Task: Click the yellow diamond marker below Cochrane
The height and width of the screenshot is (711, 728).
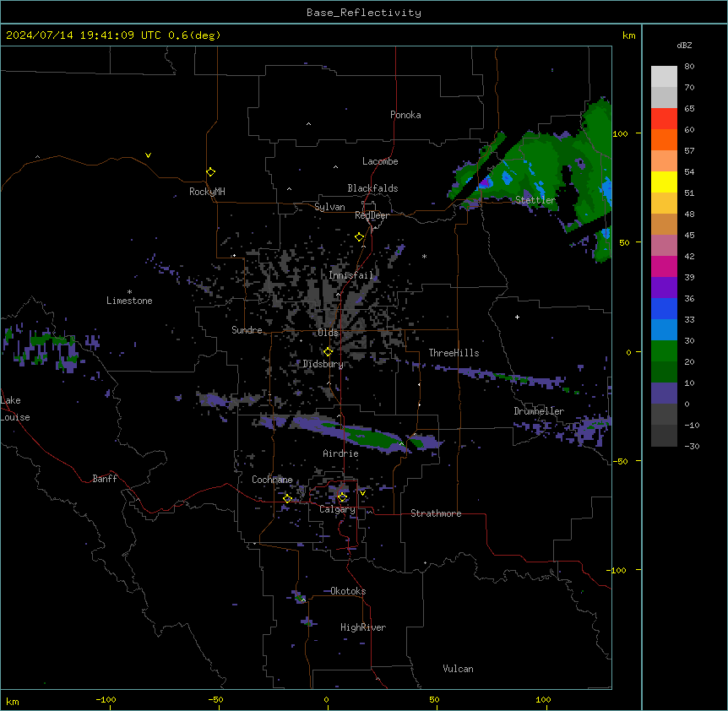Action: 287,498
